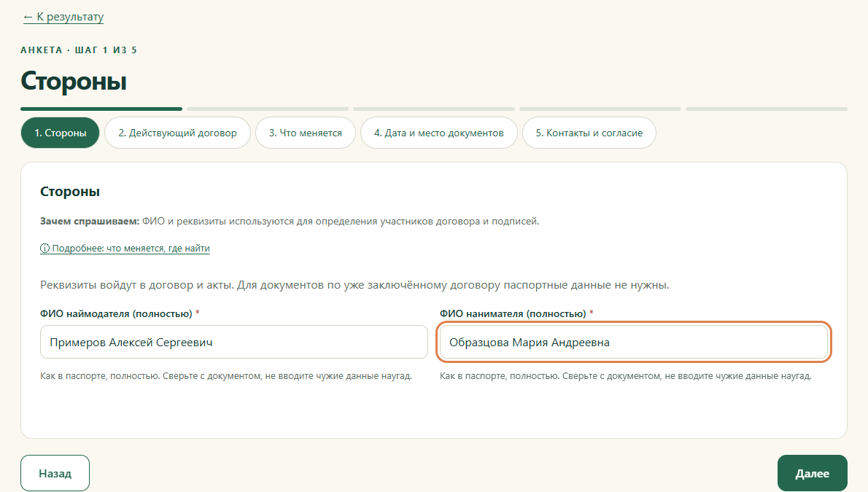Focus the ФИО нанимателя input field

pyautogui.click(x=634, y=342)
